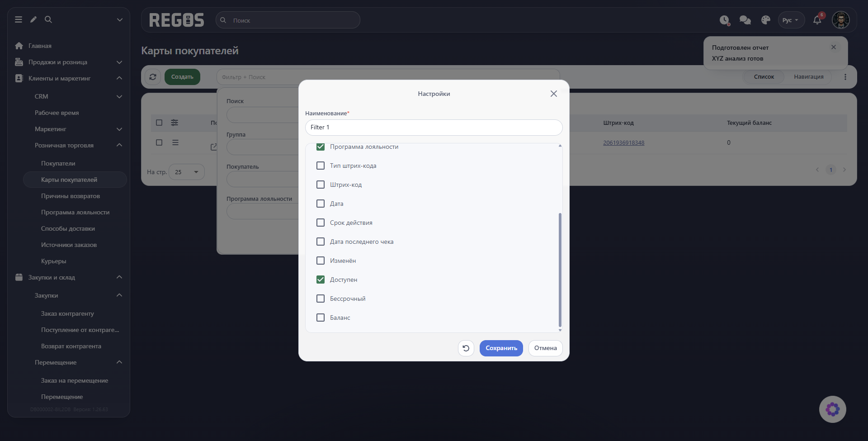The image size is (868, 441).
Task: Open barcode link 2061936918348
Action: point(624,143)
